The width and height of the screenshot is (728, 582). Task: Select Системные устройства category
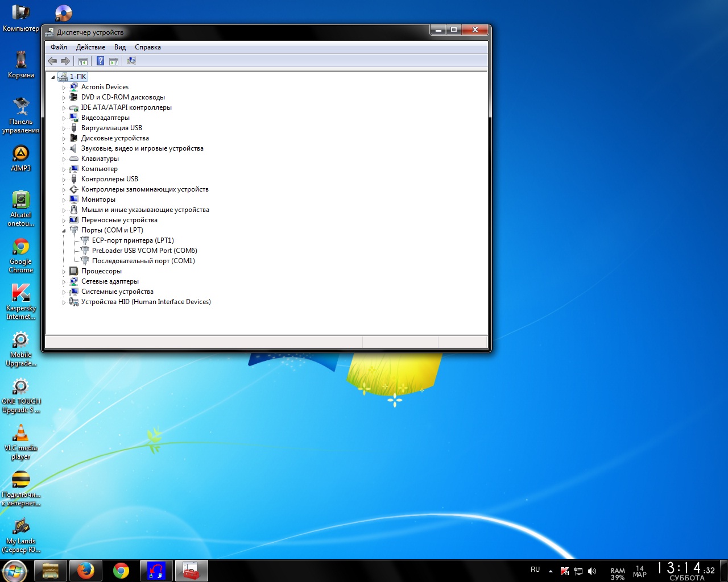[117, 292]
